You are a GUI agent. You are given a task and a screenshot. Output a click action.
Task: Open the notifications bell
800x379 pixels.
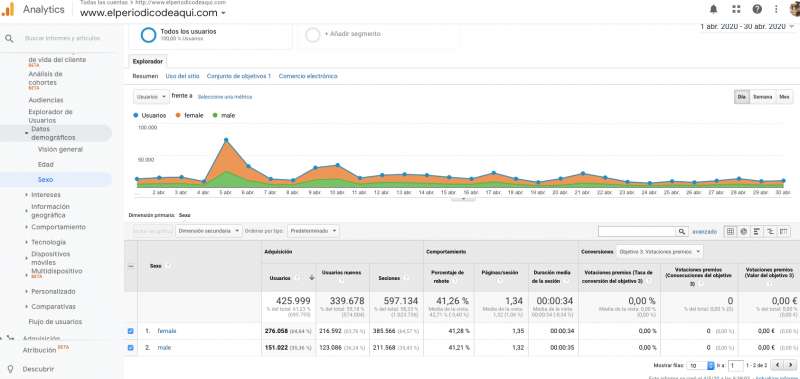(x=713, y=9)
